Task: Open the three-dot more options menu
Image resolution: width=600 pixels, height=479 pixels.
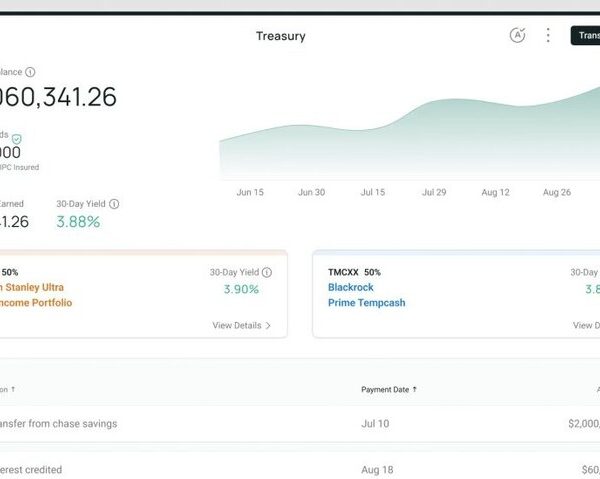Action: point(548,35)
